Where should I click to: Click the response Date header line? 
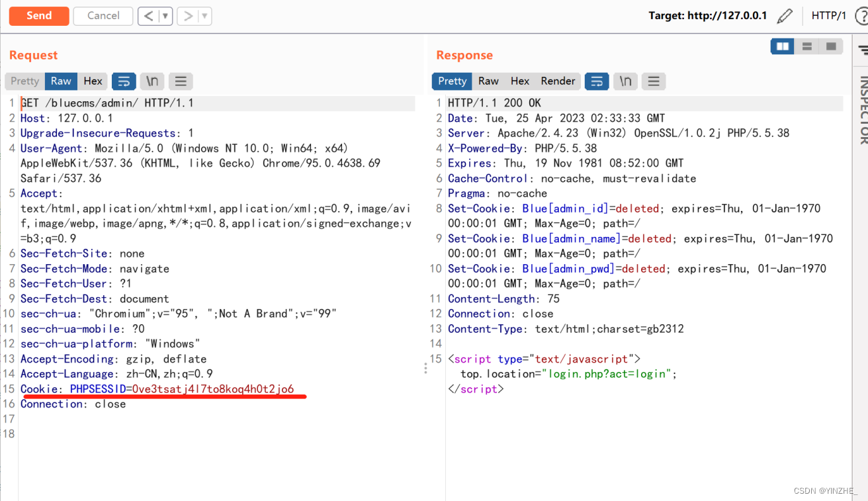(x=556, y=118)
